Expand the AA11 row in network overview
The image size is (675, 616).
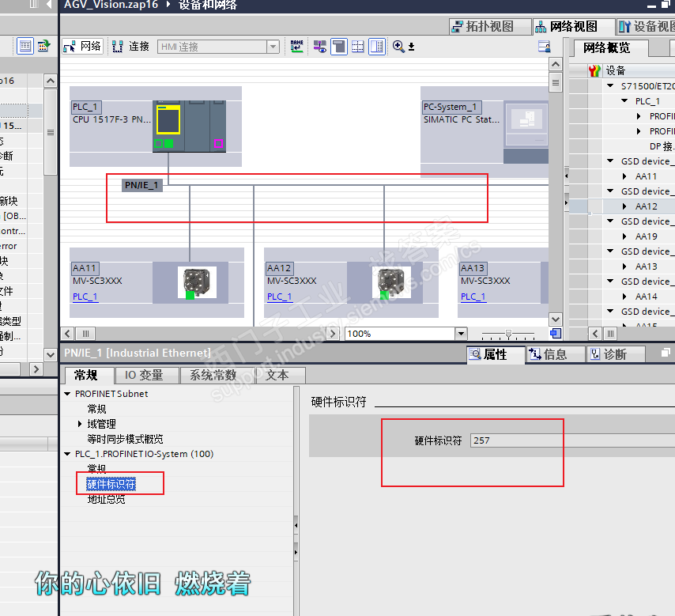[624, 176]
